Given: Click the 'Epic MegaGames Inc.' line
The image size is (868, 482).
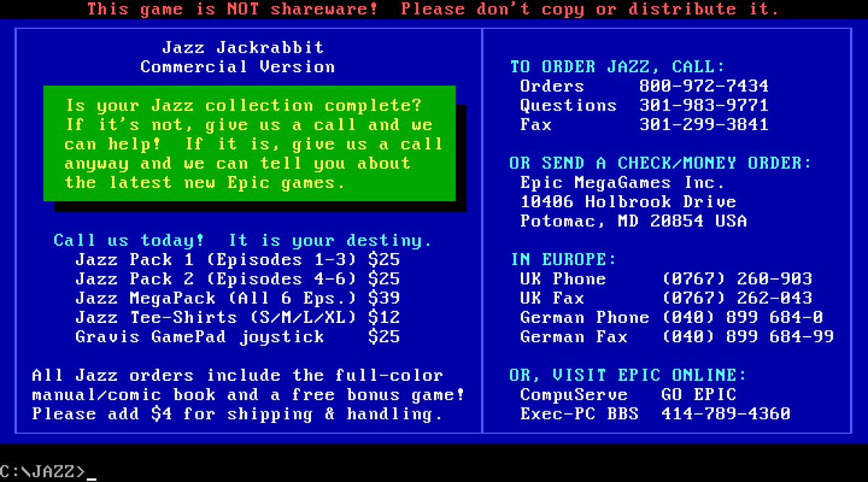Looking at the screenshot, I should point(623,183).
